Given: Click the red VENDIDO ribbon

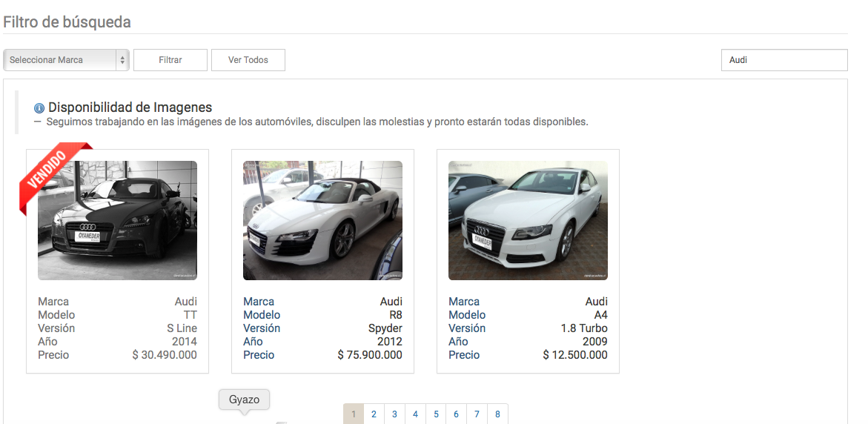Looking at the screenshot, I should pyautogui.click(x=49, y=172).
